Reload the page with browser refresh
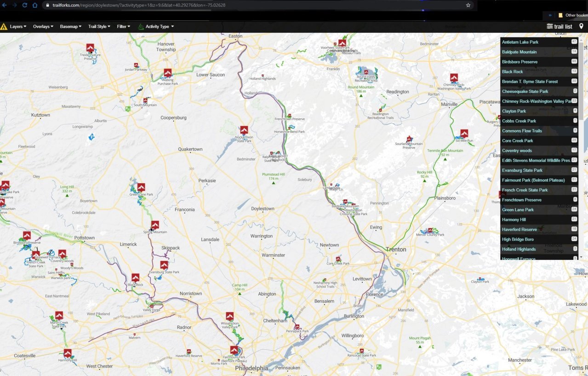Viewport: 588px width, 376px height. click(24, 5)
